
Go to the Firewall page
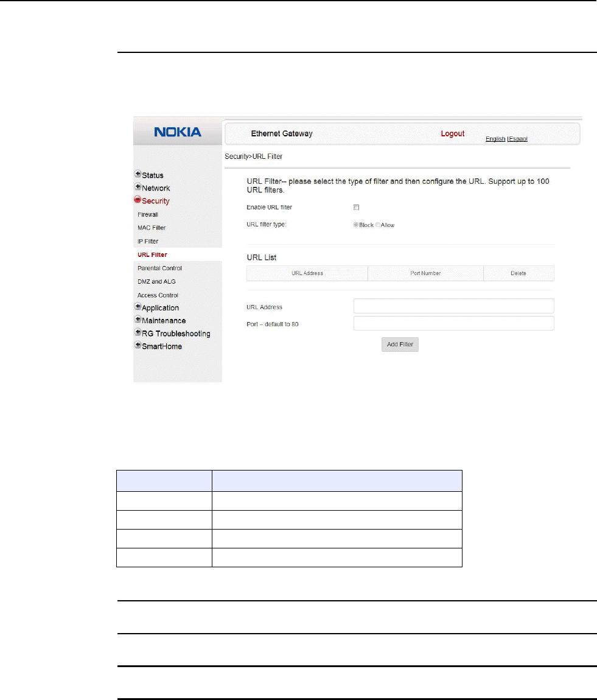148,215
